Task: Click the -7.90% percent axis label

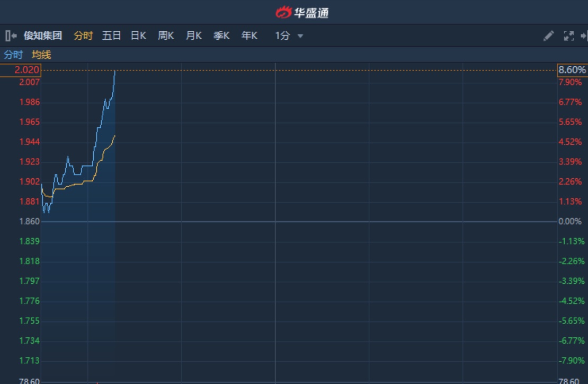Action: click(x=572, y=361)
